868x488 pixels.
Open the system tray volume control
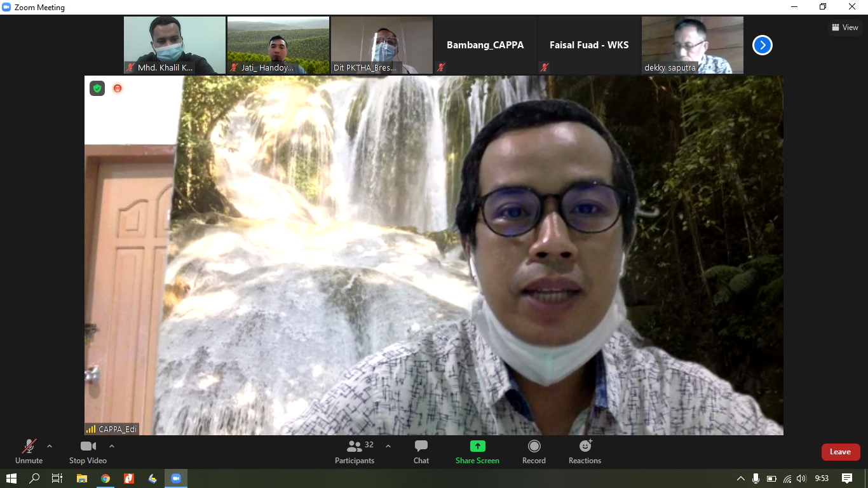801,478
